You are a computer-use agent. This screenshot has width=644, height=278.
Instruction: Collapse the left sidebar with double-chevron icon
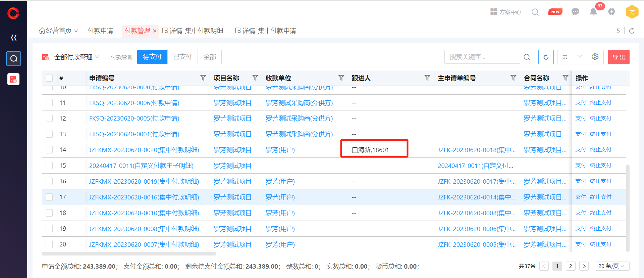[x=14, y=38]
